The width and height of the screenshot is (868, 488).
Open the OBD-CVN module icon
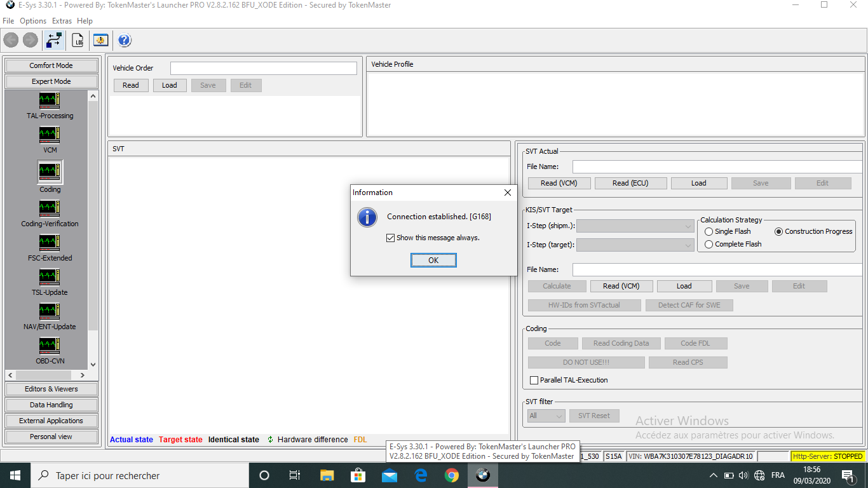[50, 346]
